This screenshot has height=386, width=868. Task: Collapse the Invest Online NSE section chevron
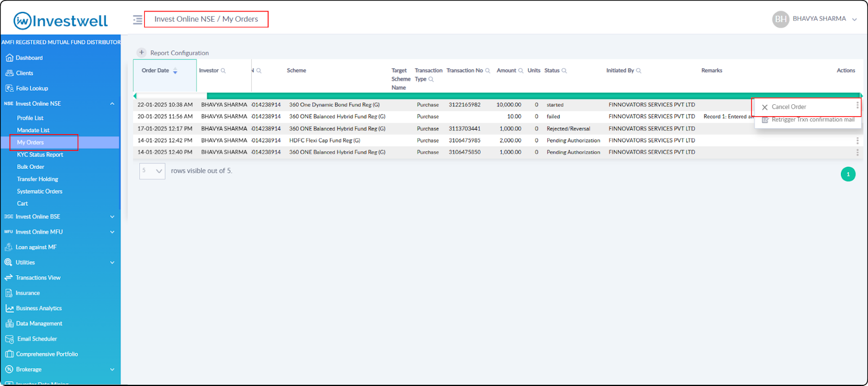point(112,104)
